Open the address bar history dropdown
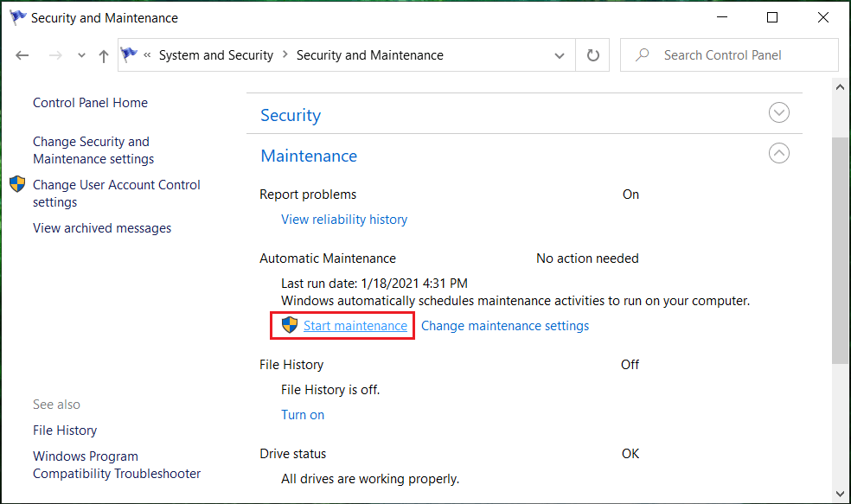 tap(560, 55)
